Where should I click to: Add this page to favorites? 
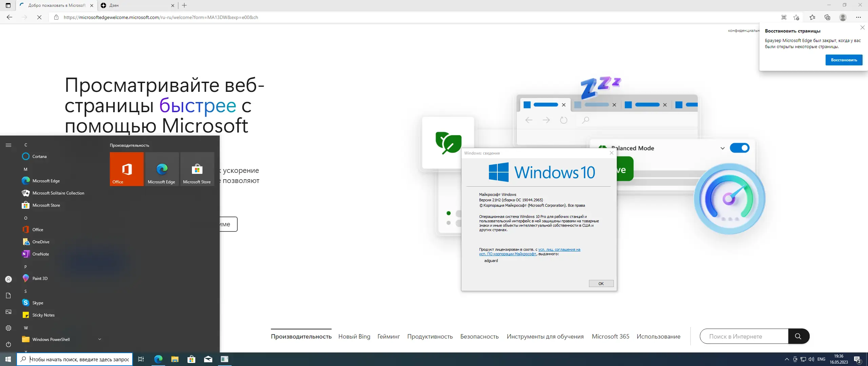pos(796,17)
